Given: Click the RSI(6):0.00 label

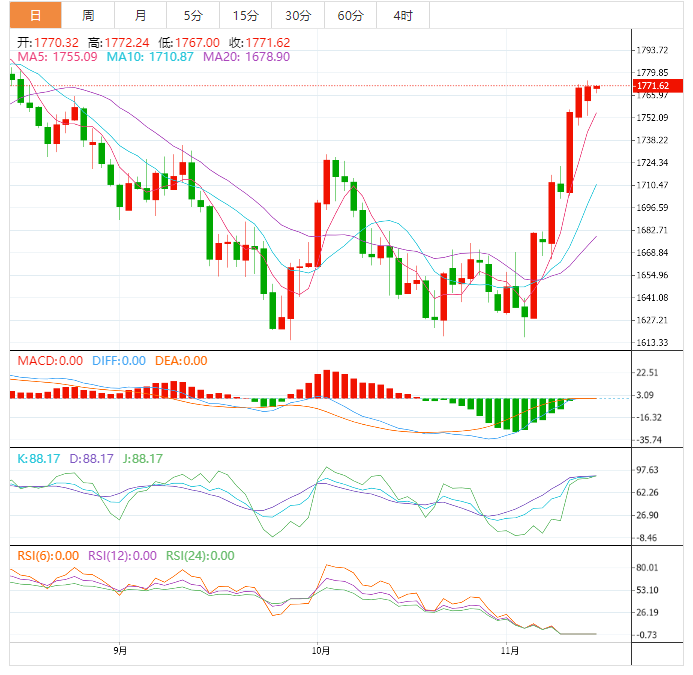Looking at the screenshot, I should pos(48,556).
